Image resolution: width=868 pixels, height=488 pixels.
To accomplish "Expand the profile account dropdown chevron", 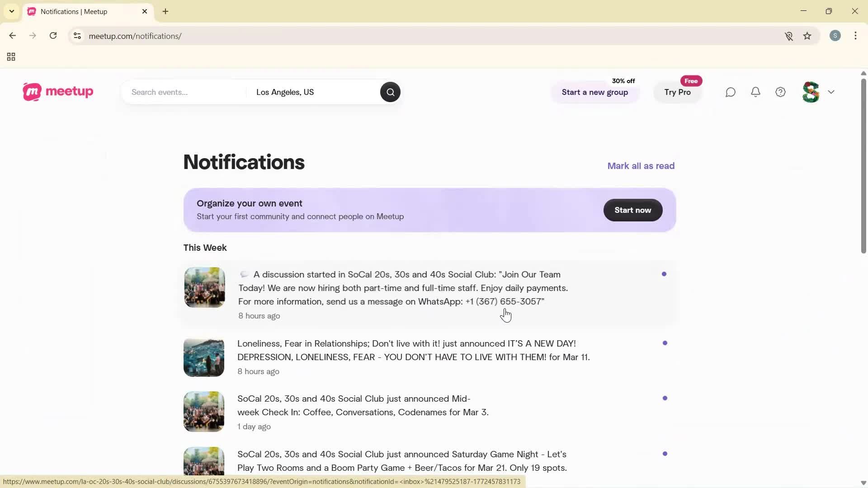I will point(832,92).
